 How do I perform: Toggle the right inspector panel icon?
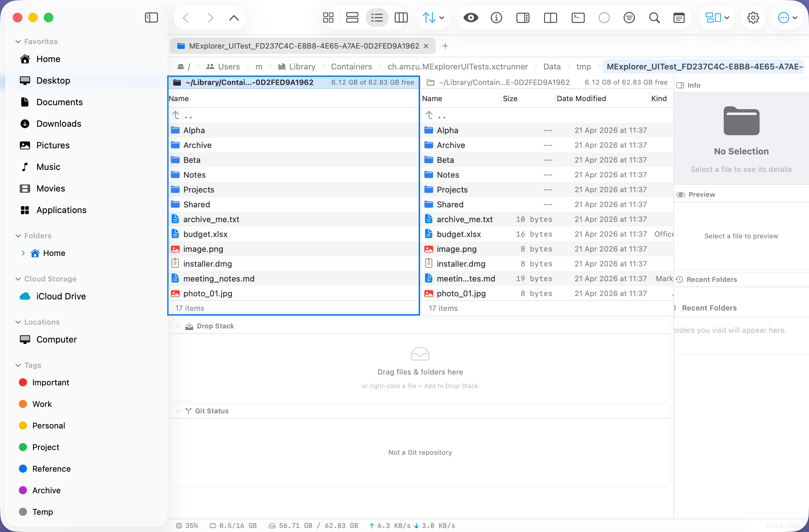(522, 17)
